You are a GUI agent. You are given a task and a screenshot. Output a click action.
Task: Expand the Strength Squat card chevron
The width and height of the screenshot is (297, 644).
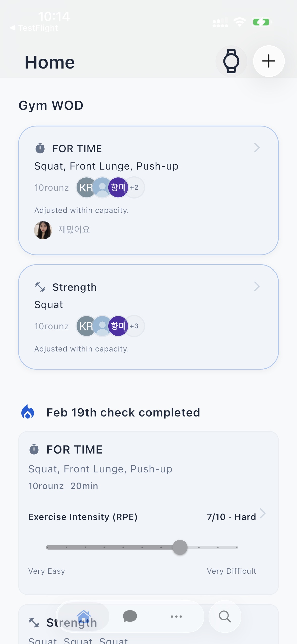tap(256, 286)
